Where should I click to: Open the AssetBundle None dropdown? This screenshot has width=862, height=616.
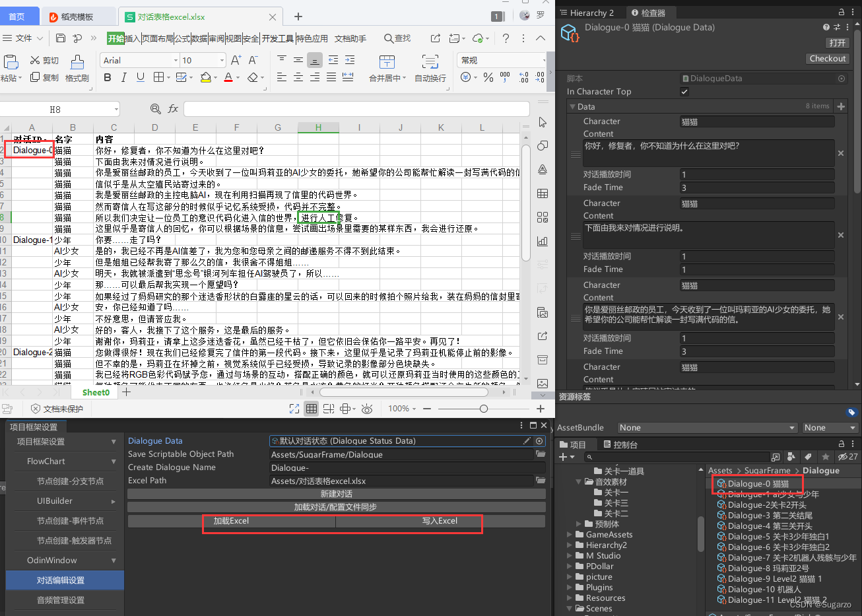coord(707,427)
